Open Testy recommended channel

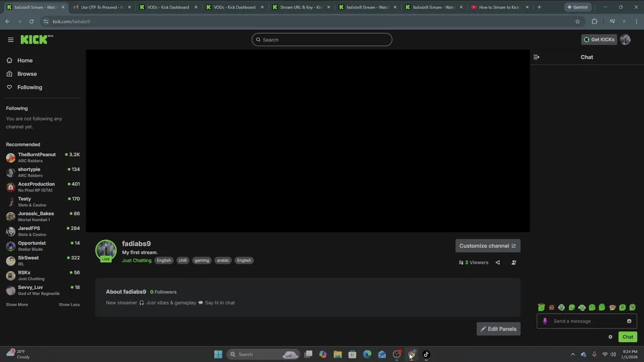43,202
